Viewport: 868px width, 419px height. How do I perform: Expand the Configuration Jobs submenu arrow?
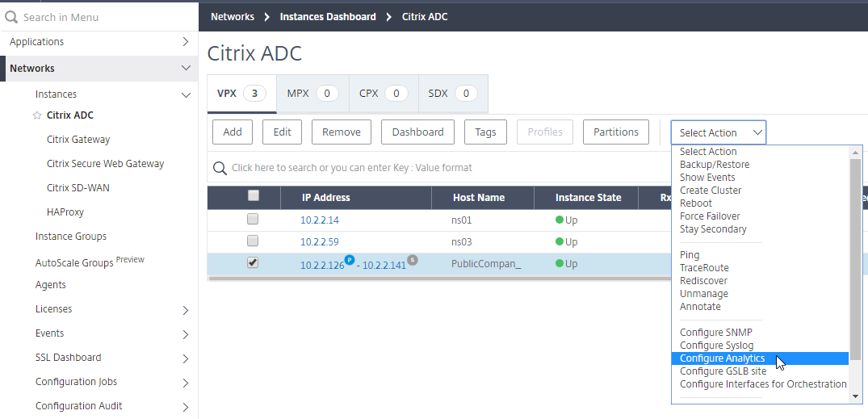(186, 383)
